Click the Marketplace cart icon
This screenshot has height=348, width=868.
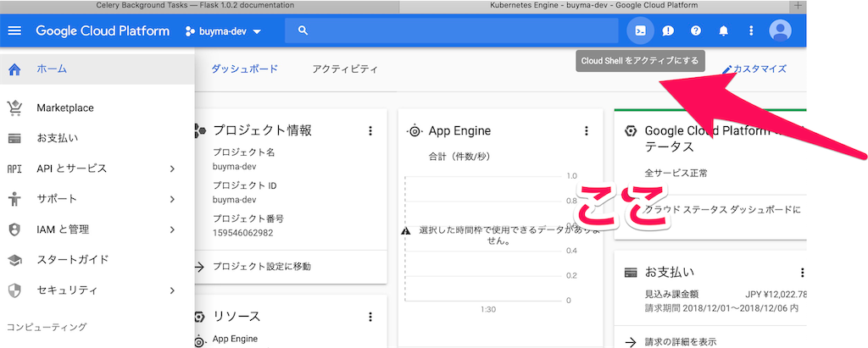[x=15, y=108]
